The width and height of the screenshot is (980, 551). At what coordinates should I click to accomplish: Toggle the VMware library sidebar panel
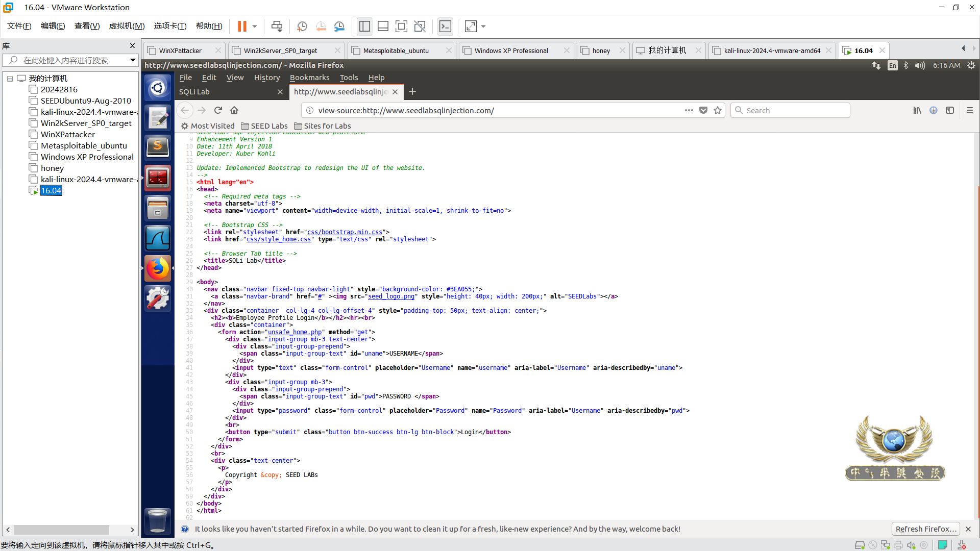coord(364,26)
